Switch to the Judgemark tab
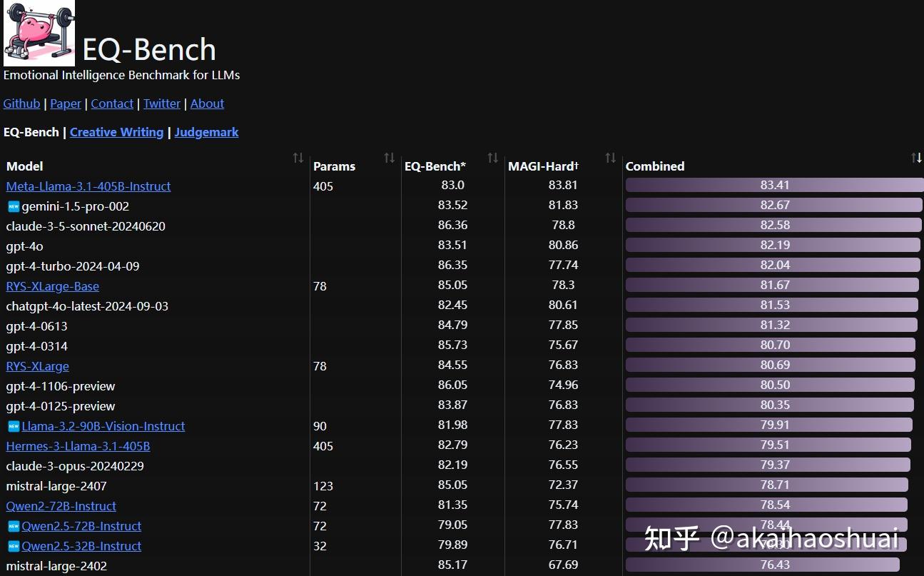 pyautogui.click(x=206, y=132)
